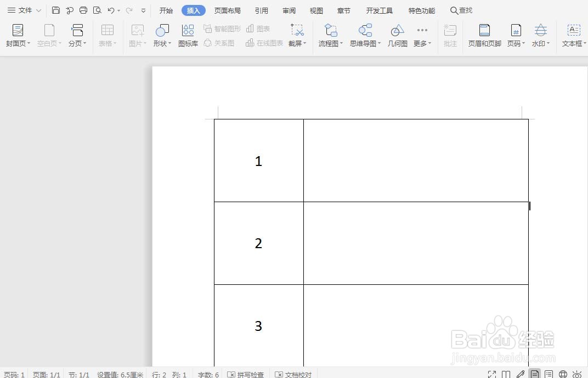
Task: Open the 图标库 icon library
Action: coord(188,35)
